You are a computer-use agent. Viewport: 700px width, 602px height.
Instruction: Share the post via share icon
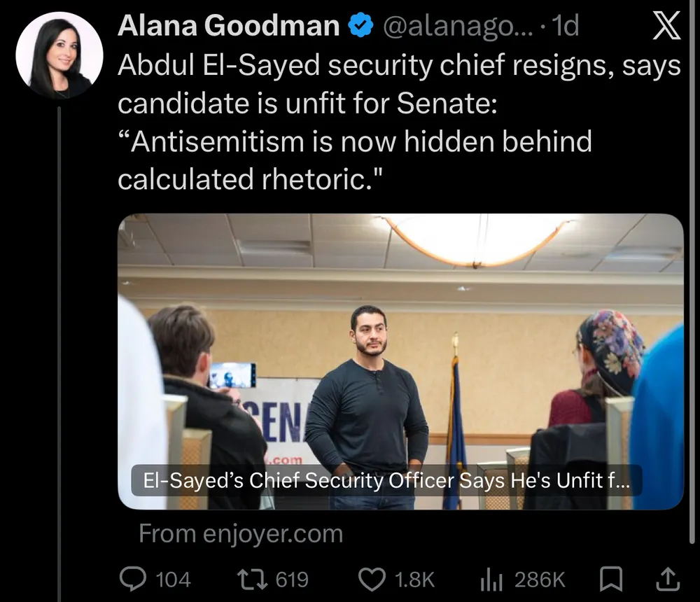tap(666, 579)
